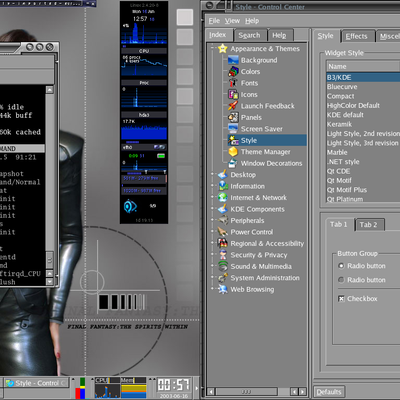Expand the Desktop tree branch
The height and width of the screenshot is (400, 400).
click(x=212, y=174)
